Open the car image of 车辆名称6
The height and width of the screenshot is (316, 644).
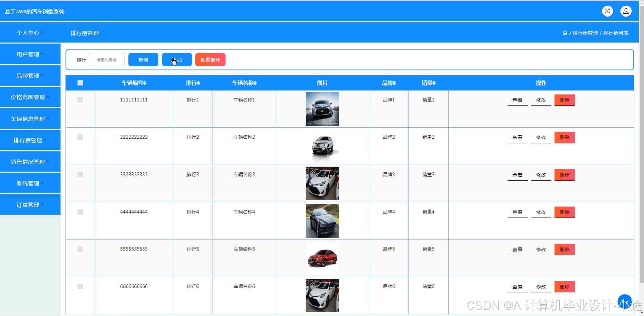click(x=322, y=295)
